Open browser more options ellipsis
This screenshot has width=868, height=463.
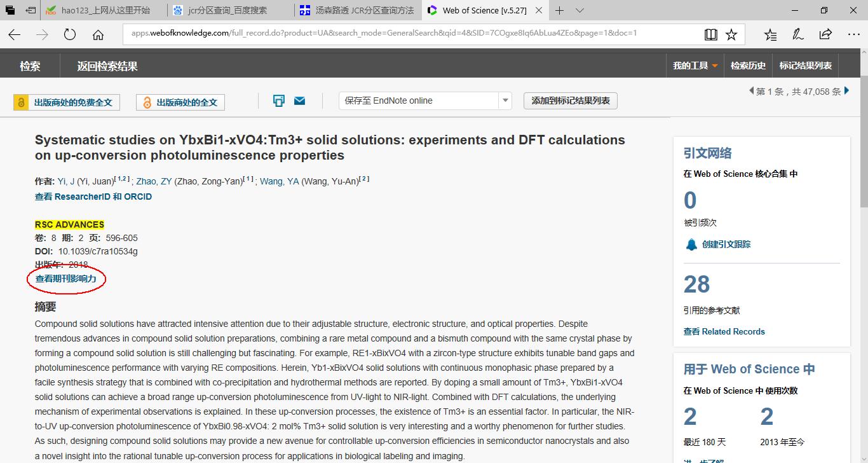click(x=853, y=35)
